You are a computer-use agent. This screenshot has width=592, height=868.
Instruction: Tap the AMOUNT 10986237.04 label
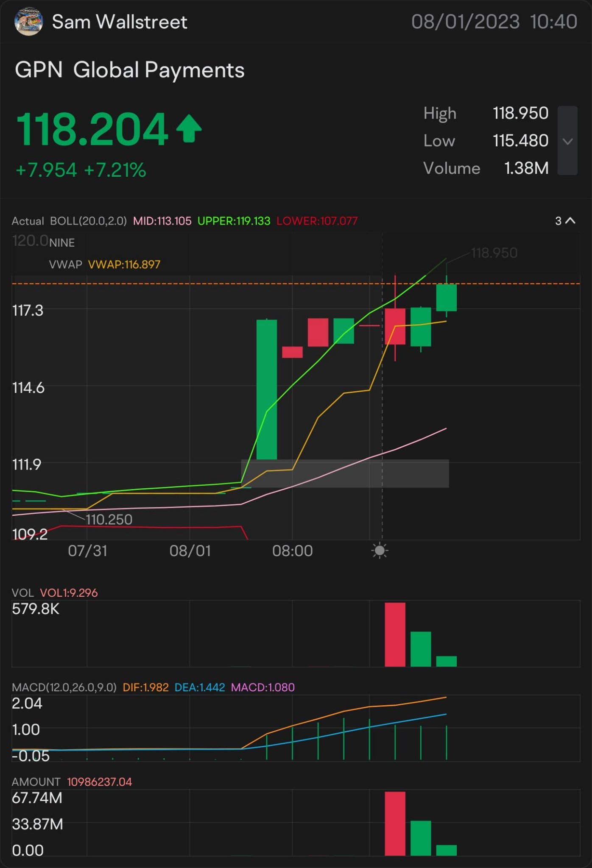click(72, 782)
